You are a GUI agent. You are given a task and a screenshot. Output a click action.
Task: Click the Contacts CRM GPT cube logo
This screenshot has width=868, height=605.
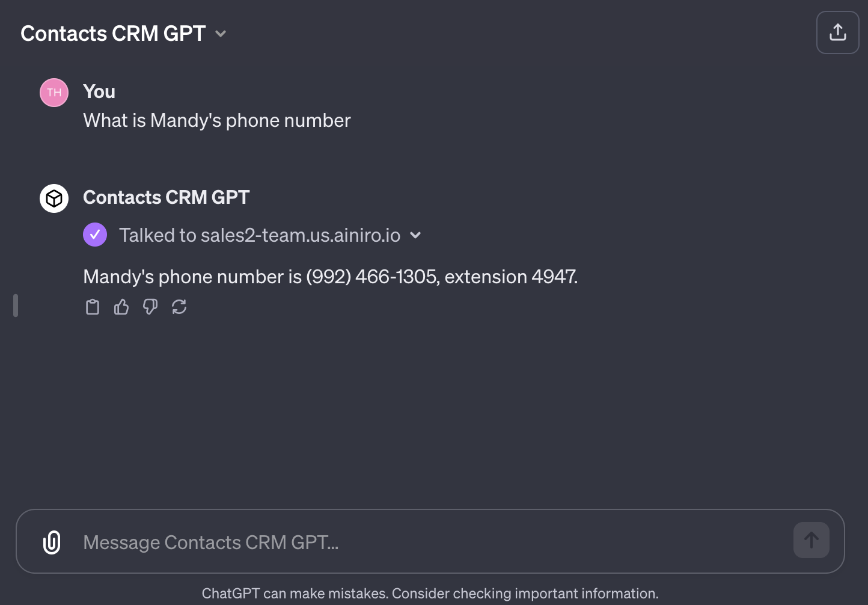click(x=53, y=198)
